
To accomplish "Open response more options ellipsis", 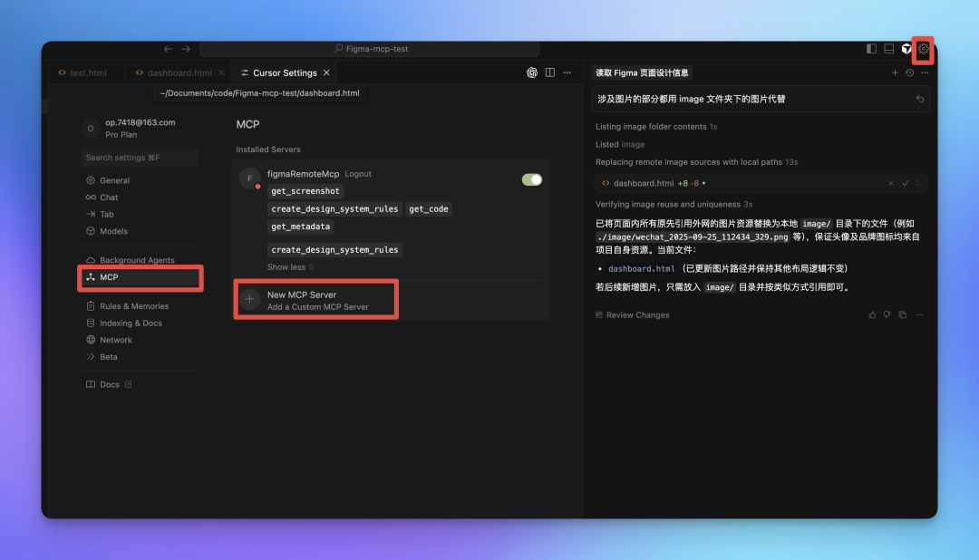I will tap(919, 315).
